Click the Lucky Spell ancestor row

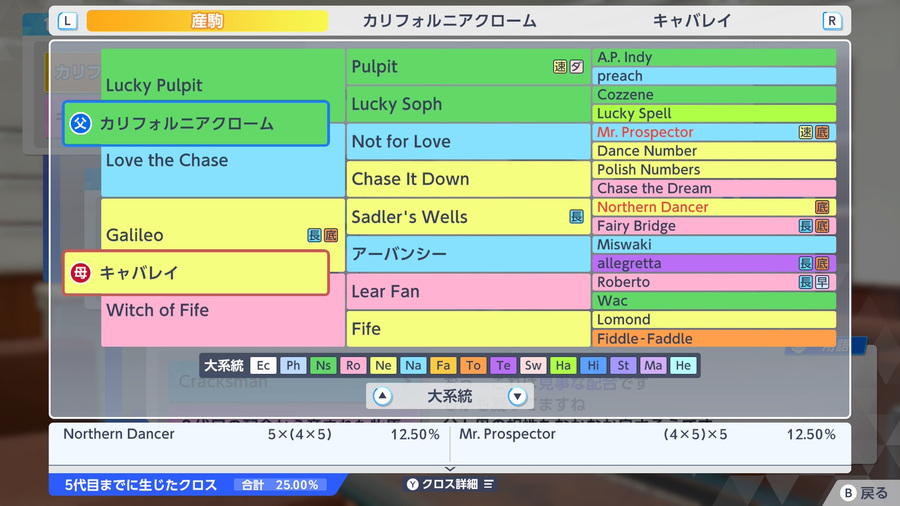point(714,114)
